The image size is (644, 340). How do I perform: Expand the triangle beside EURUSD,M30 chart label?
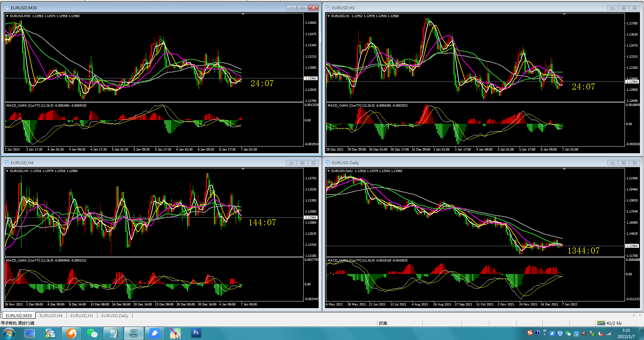tap(7, 16)
